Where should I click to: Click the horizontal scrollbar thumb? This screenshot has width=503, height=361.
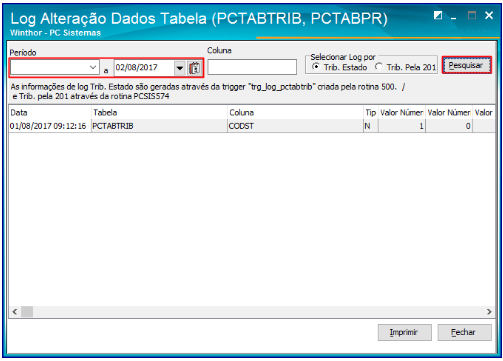pos(27,312)
